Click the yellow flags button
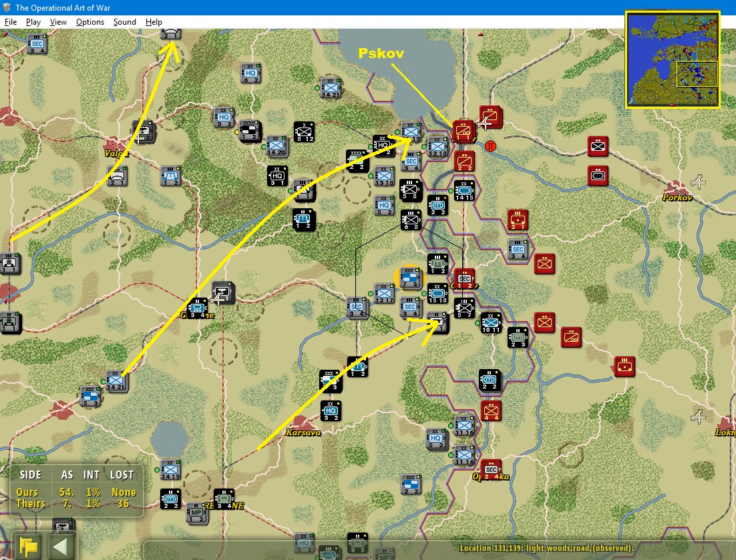736x560 pixels. click(29, 547)
